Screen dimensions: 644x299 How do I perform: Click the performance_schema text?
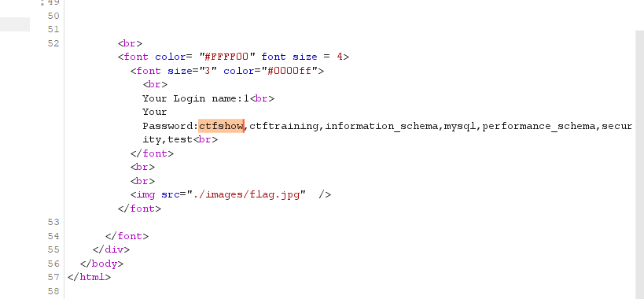point(539,126)
